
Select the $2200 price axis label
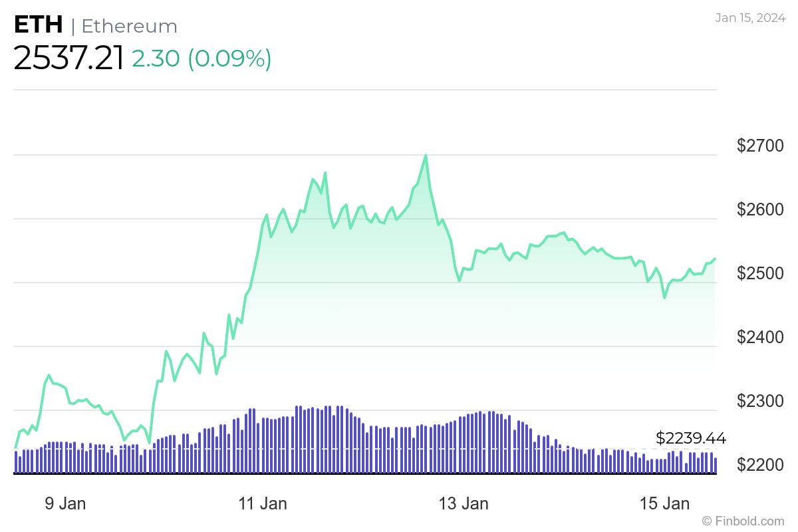click(x=761, y=464)
